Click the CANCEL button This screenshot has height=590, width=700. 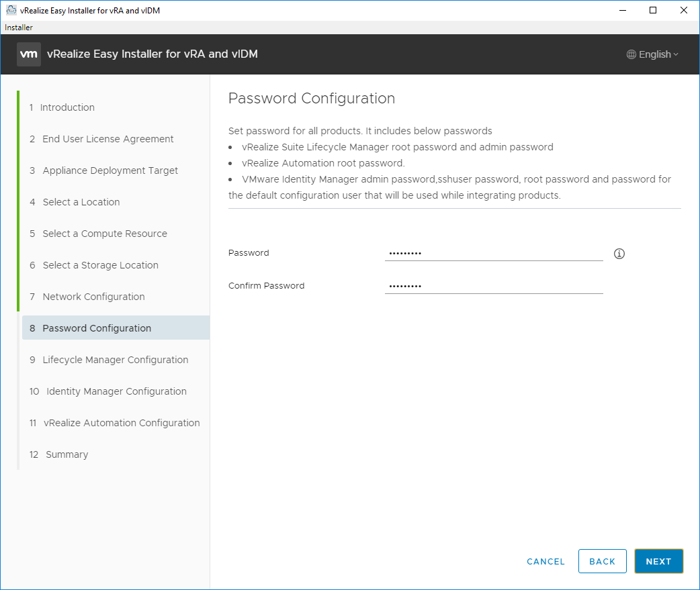545,561
